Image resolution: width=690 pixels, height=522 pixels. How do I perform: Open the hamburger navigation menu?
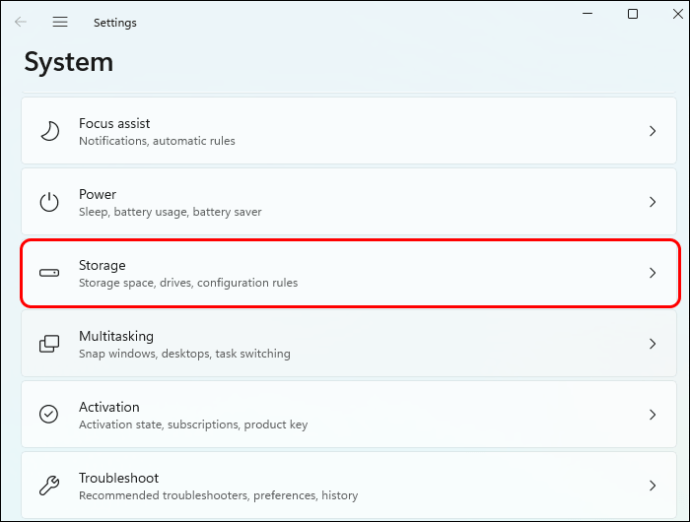tap(60, 22)
